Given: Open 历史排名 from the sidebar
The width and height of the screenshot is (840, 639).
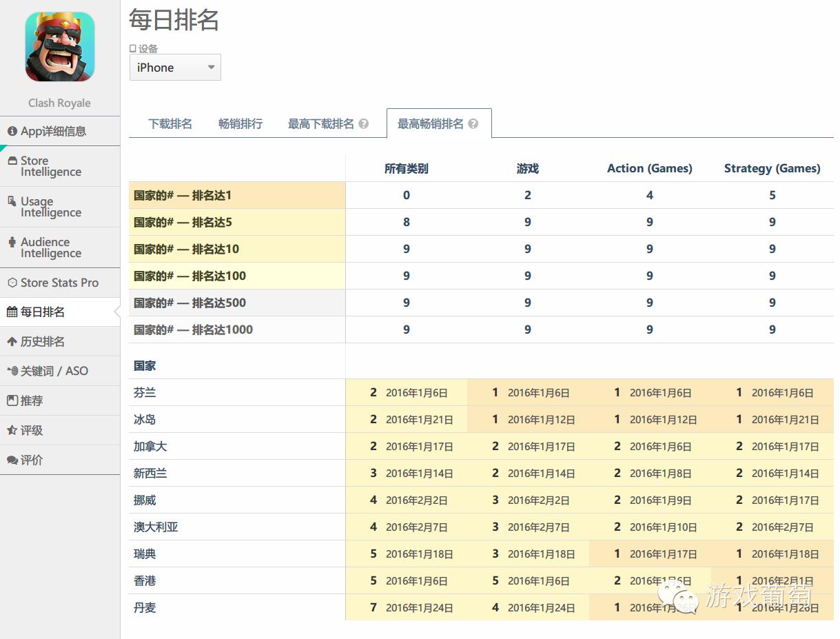Looking at the screenshot, I should 12,341.
